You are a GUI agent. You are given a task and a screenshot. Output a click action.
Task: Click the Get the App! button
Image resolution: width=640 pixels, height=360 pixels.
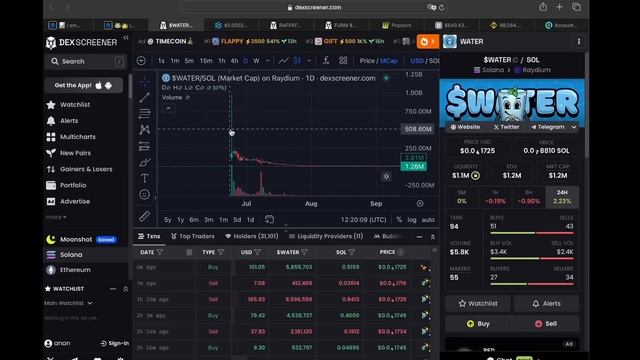point(84,85)
